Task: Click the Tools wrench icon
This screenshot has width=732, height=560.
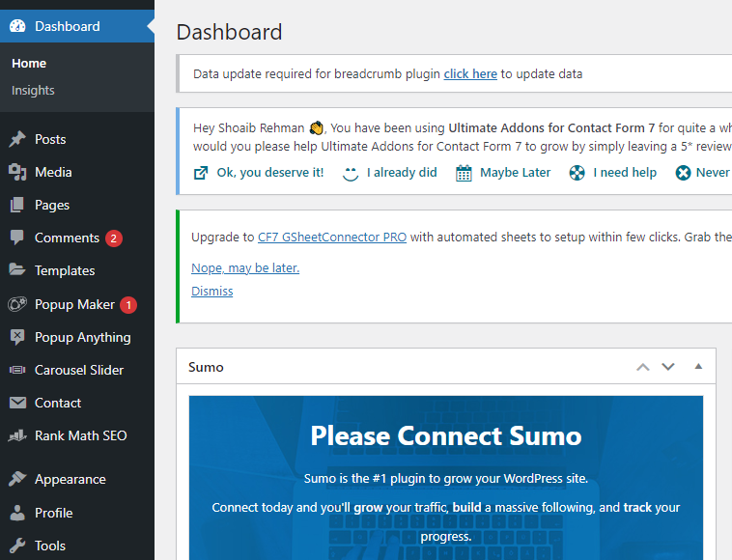Action: pos(17,546)
